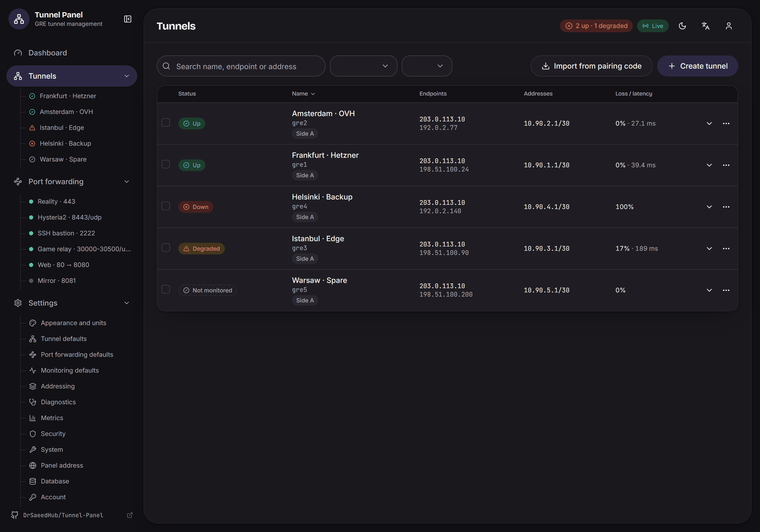Open the language translation icon
Image resolution: width=760 pixels, height=532 pixels.
pyautogui.click(x=705, y=26)
